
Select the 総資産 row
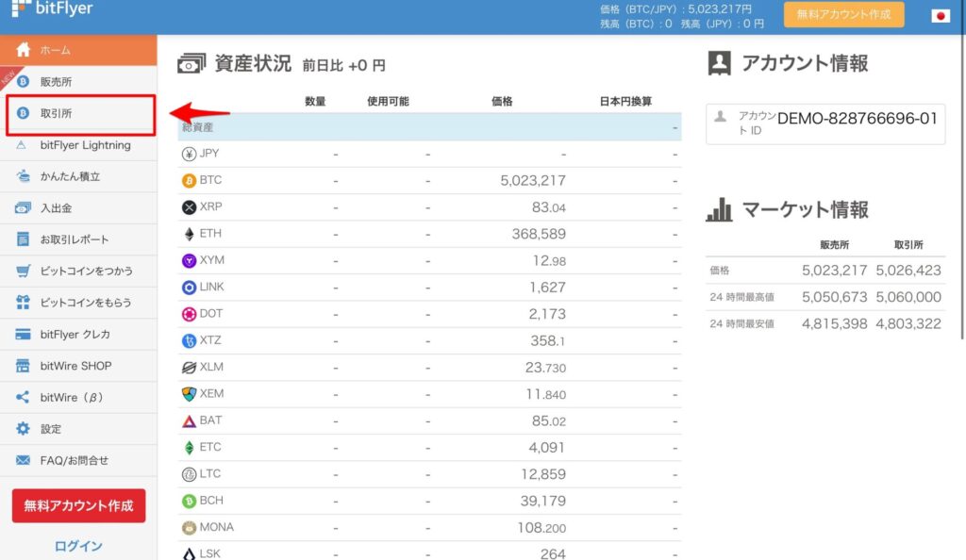click(429, 126)
